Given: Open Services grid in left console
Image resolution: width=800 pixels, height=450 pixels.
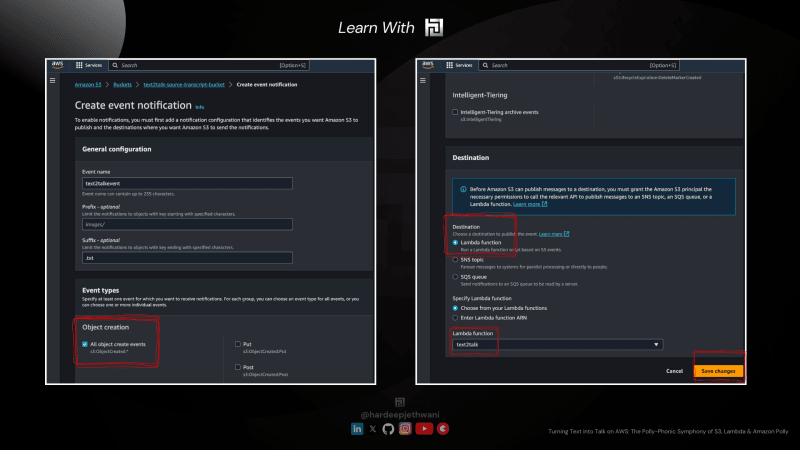Looking at the screenshot, I should click(x=89, y=65).
